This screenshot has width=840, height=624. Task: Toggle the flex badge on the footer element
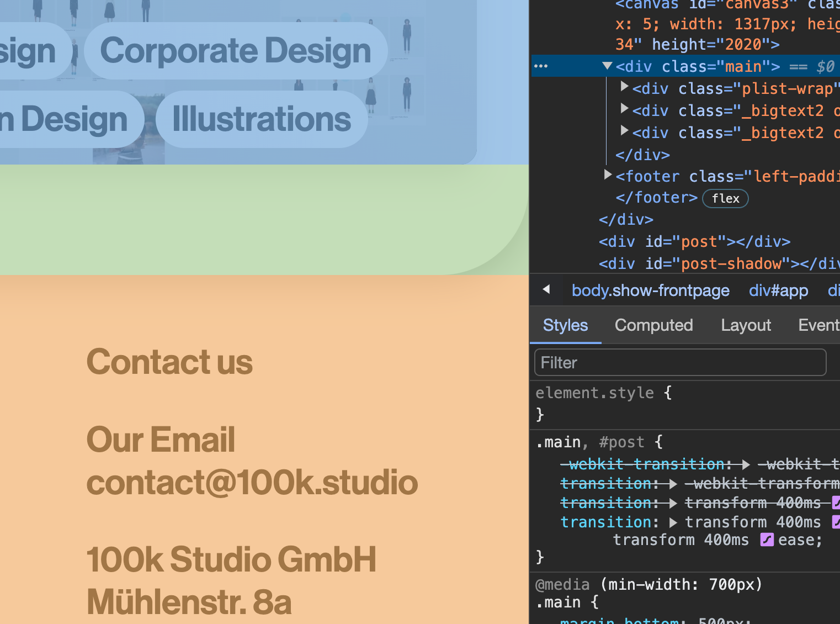click(725, 198)
